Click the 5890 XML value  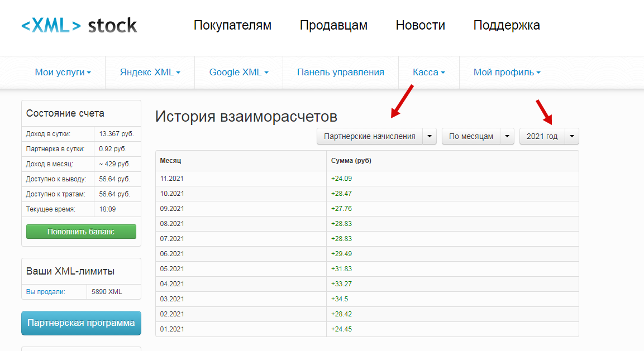click(107, 292)
